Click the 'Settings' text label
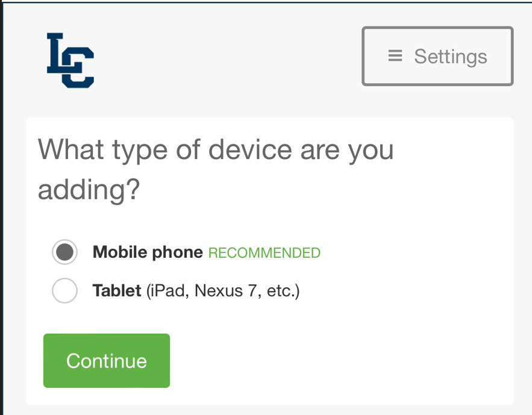Screen dimensions: 532x415 click(x=451, y=57)
